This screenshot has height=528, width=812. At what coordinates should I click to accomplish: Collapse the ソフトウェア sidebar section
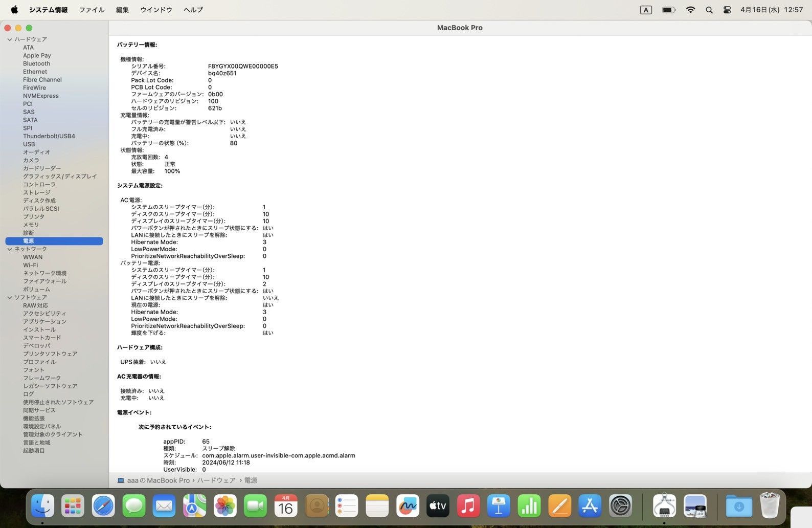[x=10, y=297]
